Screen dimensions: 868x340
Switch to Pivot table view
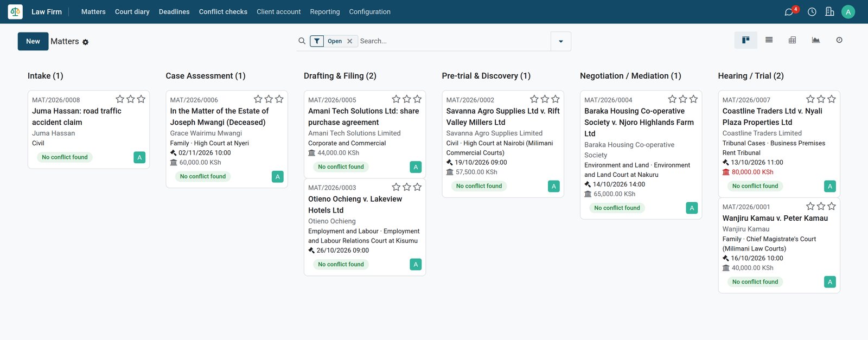click(792, 40)
